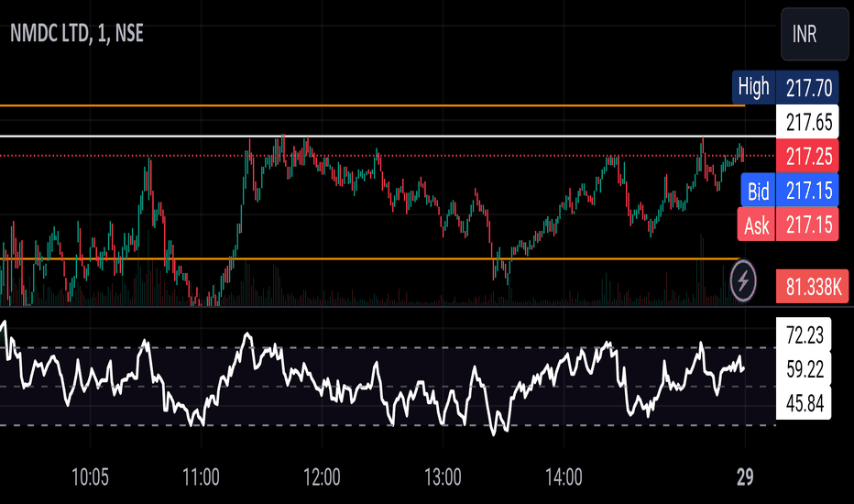This screenshot has height=504, width=854.
Task: Click the red 217.25 last price label
Action: coord(807,157)
